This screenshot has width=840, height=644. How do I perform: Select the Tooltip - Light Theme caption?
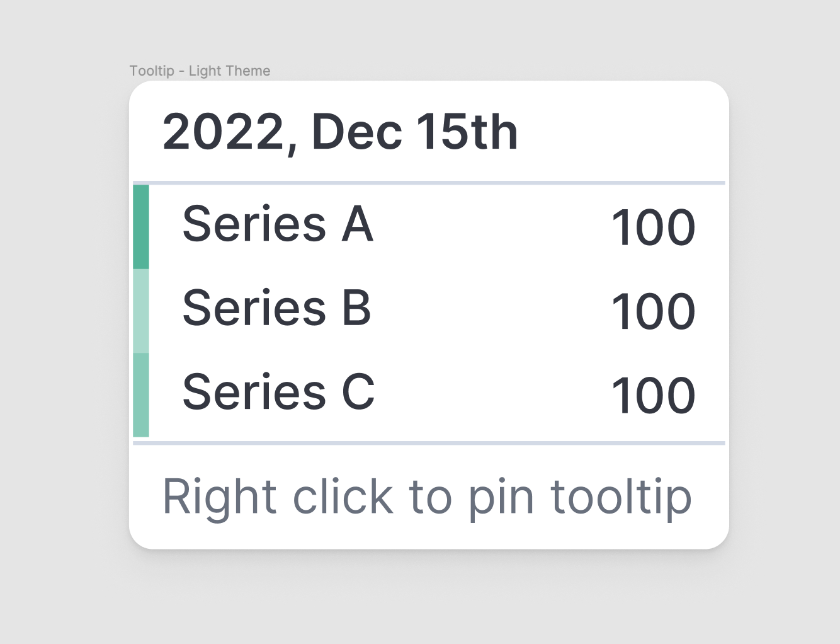click(x=200, y=71)
